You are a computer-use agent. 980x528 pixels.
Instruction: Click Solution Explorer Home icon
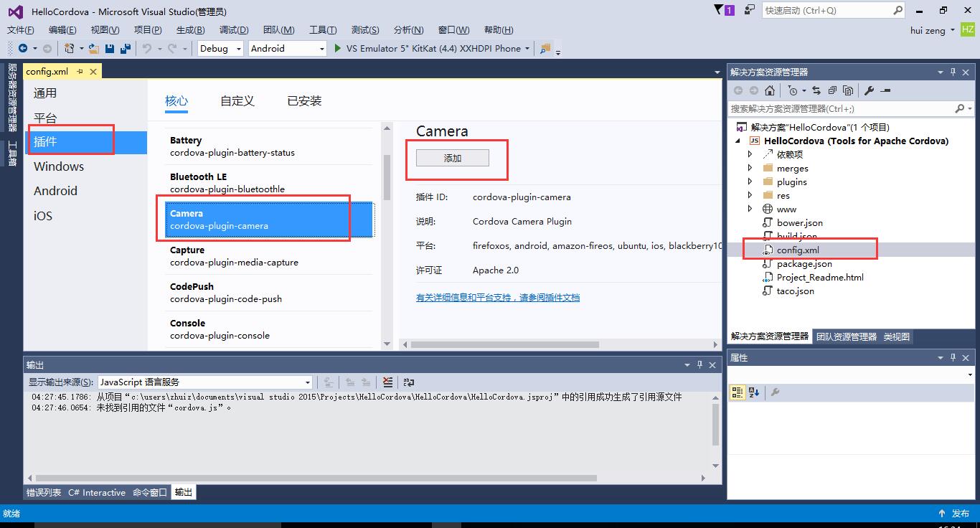[x=769, y=90]
